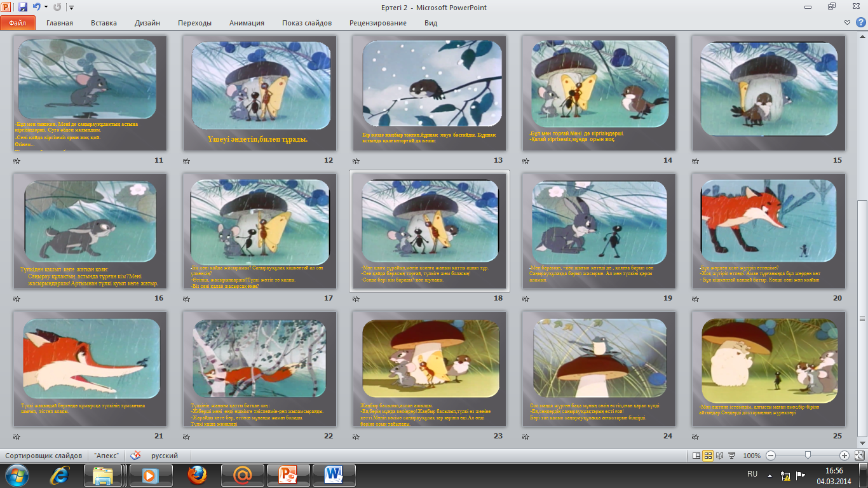Click the zoom slider handle
Viewport: 868px width, 488px height.
click(807, 456)
